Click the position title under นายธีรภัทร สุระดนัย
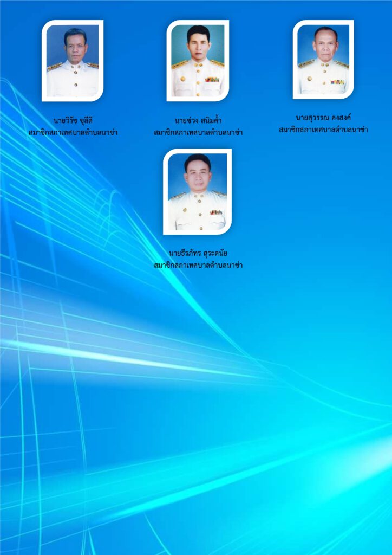Viewport: 392px width, 555px height. click(198, 265)
